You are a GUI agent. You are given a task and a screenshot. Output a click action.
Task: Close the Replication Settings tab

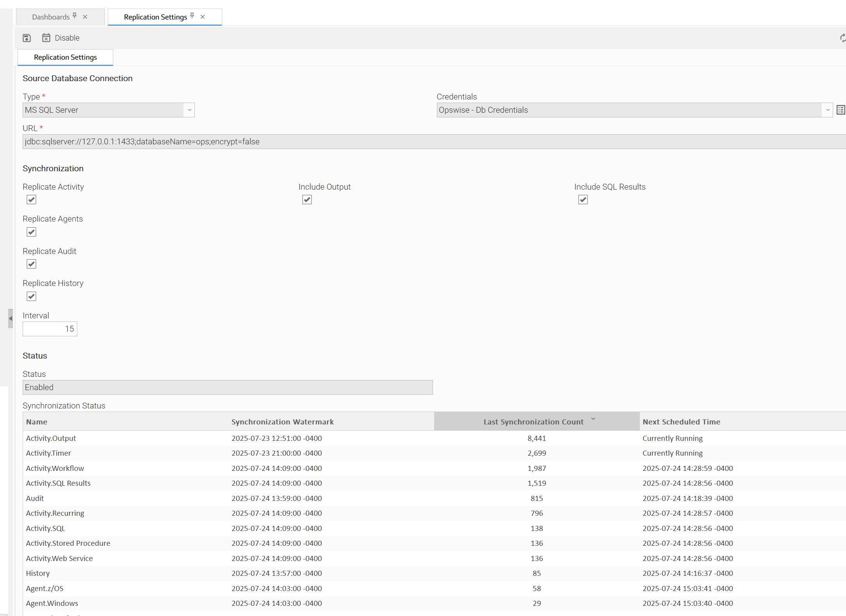203,17
